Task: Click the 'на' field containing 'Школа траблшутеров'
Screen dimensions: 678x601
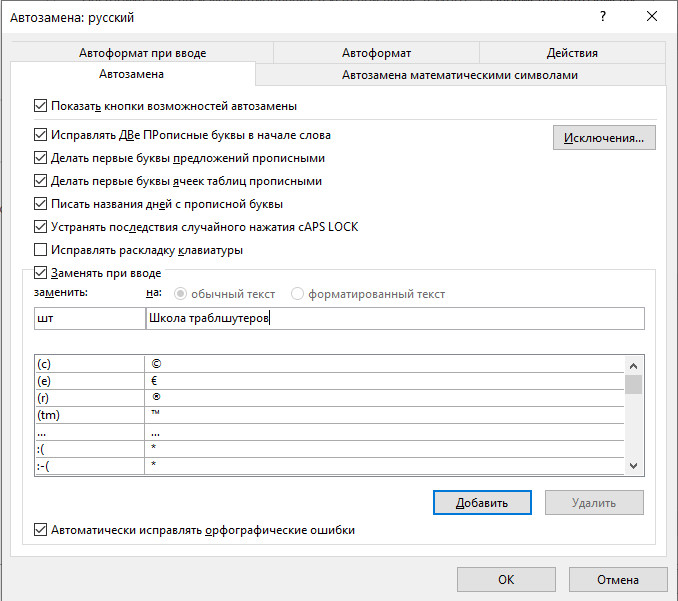Action: point(394,319)
